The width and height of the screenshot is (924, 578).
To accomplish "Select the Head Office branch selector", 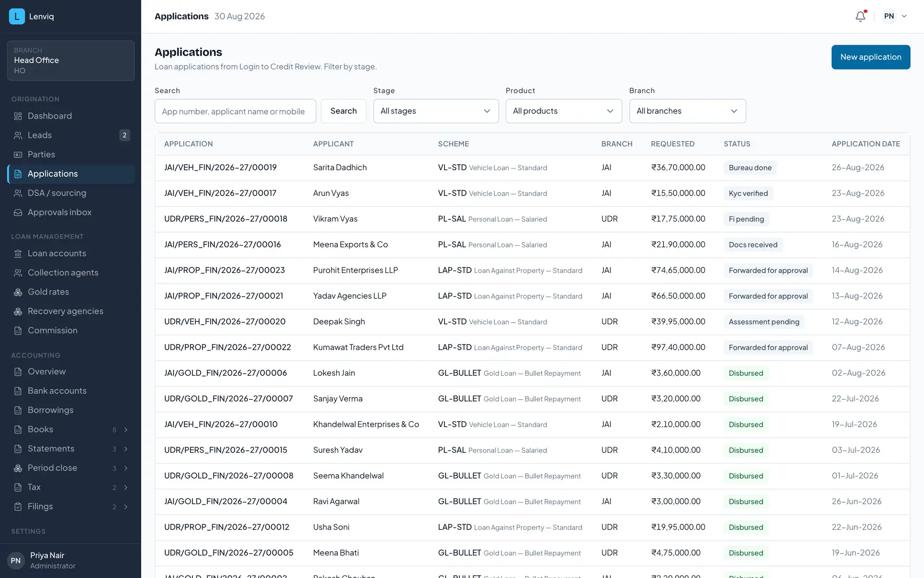I will click(x=71, y=61).
